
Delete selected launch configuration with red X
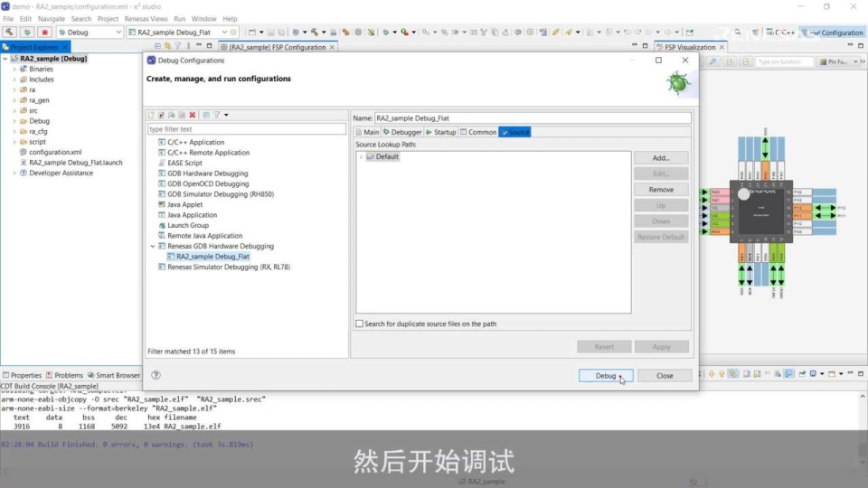(x=192, y=115)
